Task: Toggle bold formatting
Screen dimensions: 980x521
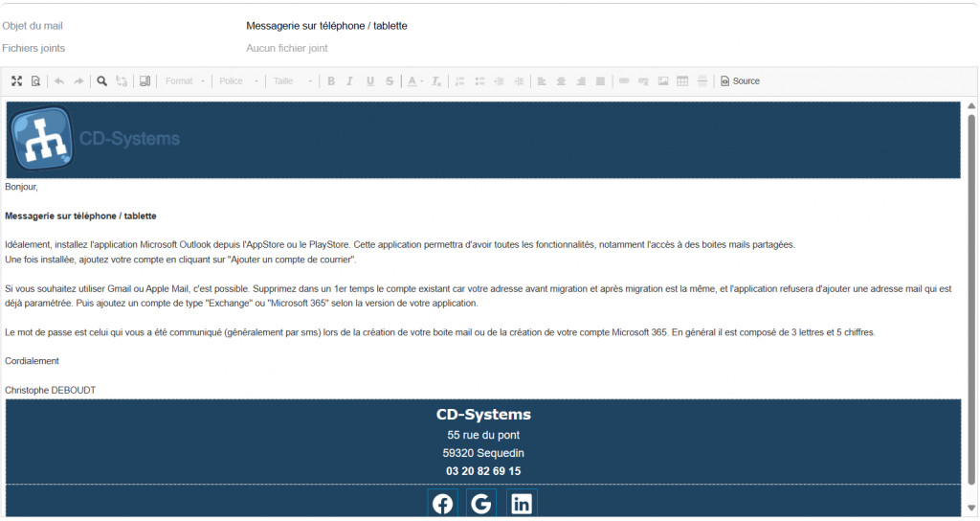Action: (331, 81)
